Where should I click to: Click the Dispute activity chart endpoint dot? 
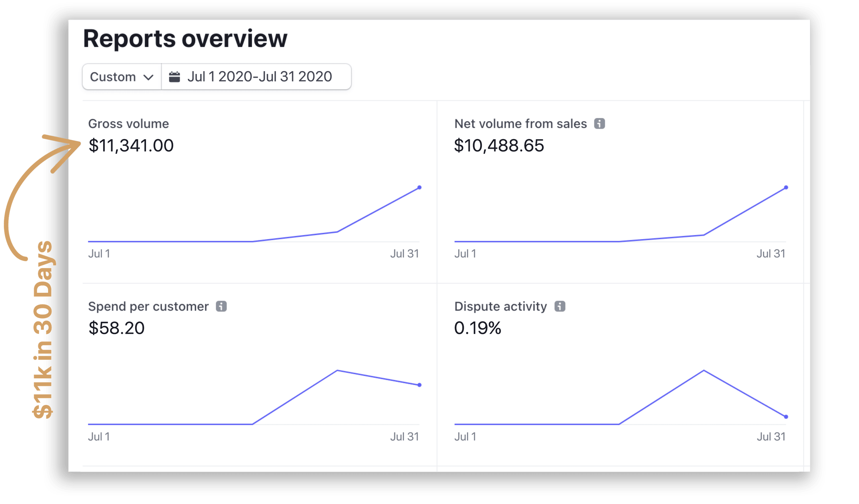(786, 417)
